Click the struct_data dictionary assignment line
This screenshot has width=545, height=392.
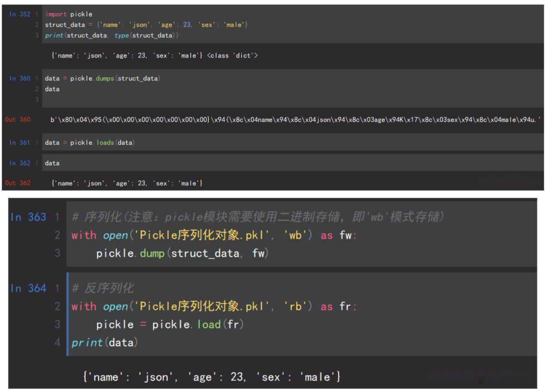click(x=146, y=24)
